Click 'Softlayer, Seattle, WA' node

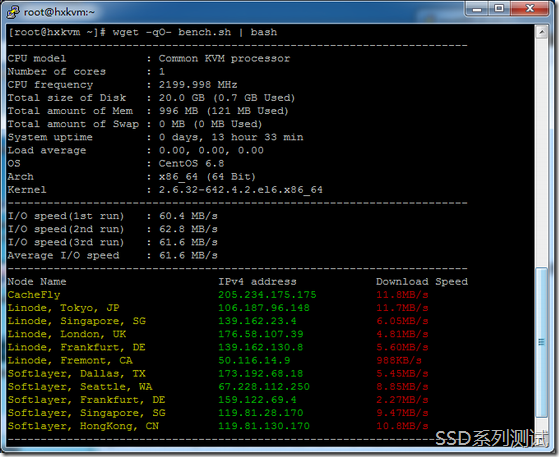[80, 387]
